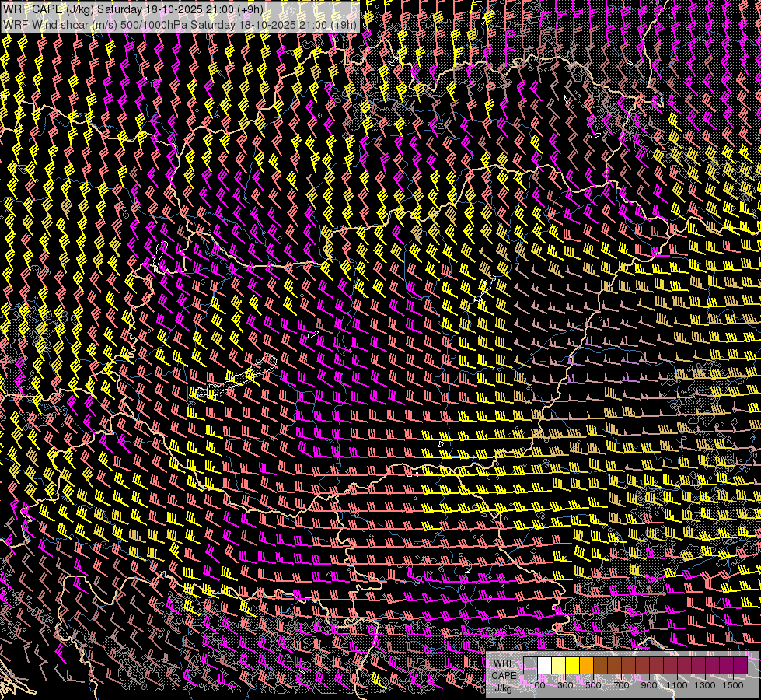Image resolution: width=761 pixels, height=700 pixels.
Task: Click the 100 tick label on the legend
Action: pos(537,685)
